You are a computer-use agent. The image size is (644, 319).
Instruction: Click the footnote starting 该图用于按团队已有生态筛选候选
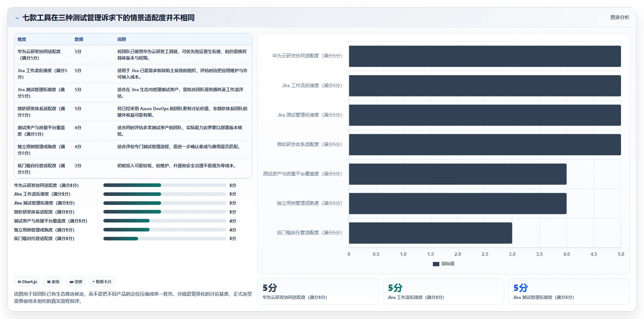133,297
